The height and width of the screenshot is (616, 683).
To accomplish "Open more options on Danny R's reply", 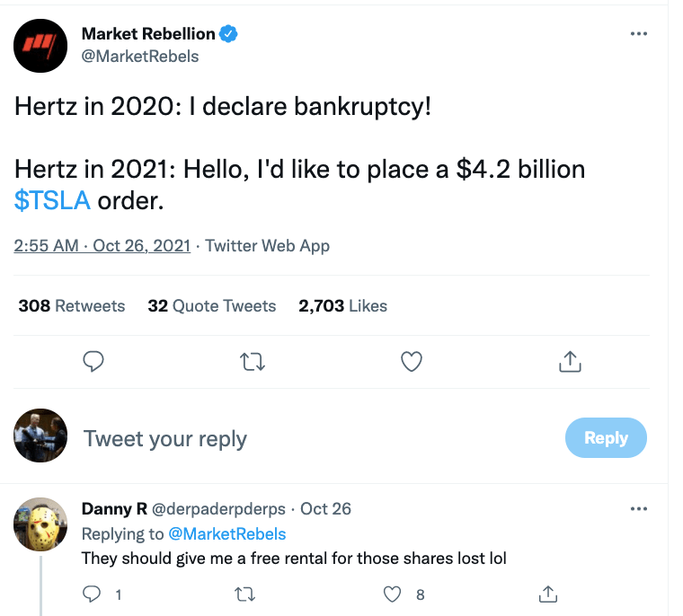I will [639, 509].
